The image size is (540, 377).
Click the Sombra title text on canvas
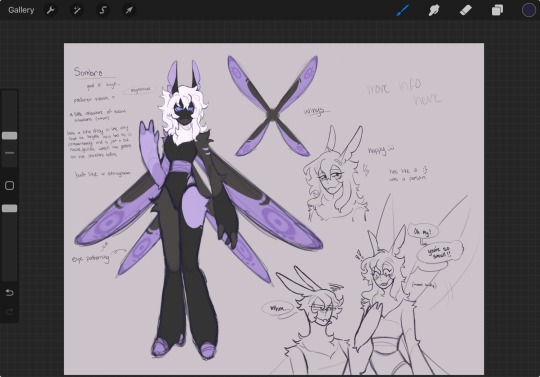tap(89, 72)
